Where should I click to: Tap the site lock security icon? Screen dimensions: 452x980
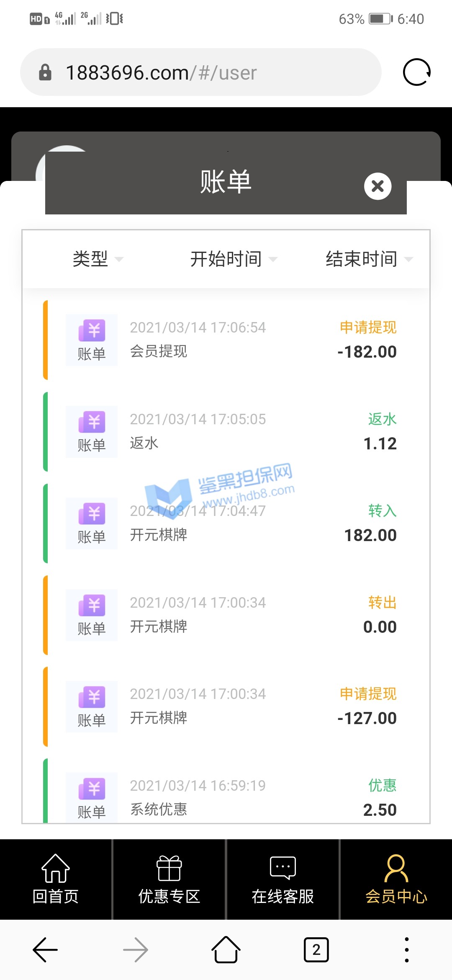point(45,72)
